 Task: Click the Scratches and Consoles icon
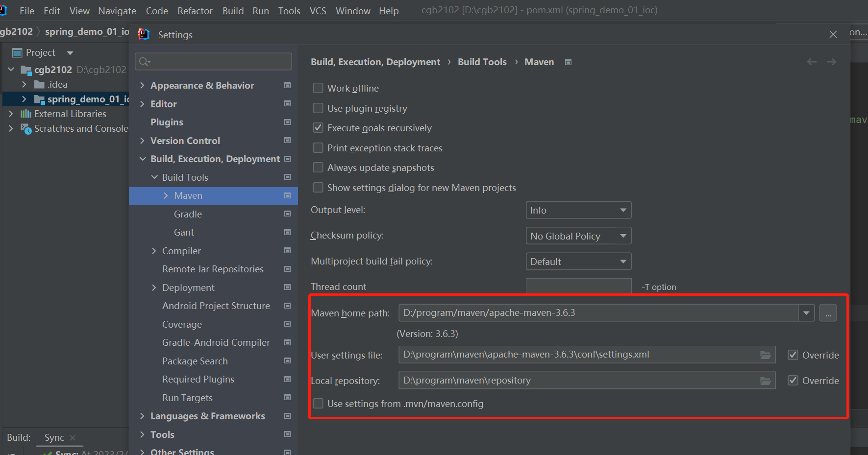25,128
